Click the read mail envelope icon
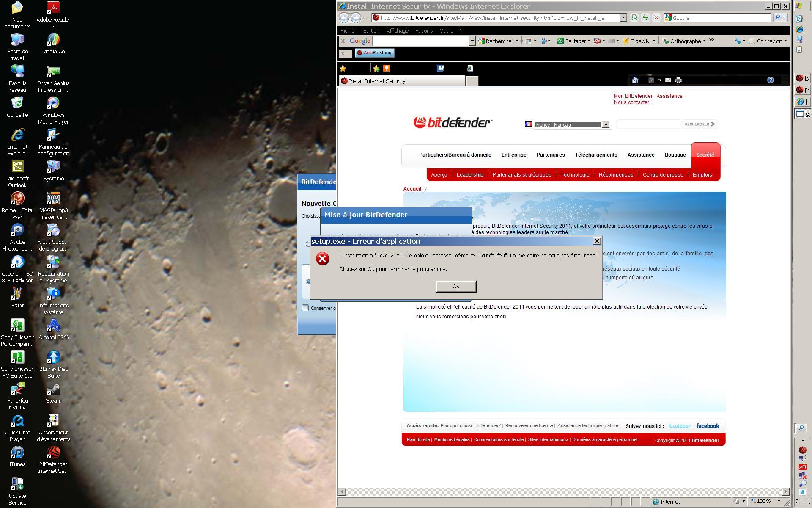Screen dimensions: 812x508 [x=668, y=80]
